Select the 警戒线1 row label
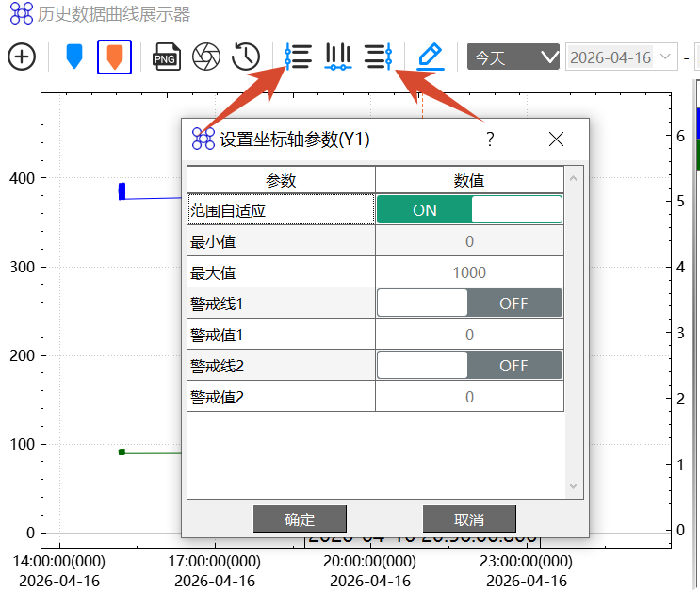 tap(281, 304)
